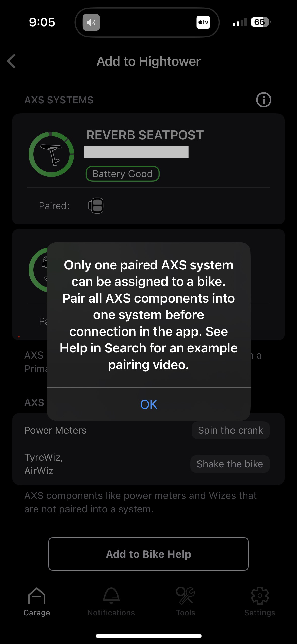
Task: Tap the speaker volume icon in Dynamic Island
Action: click(x=91, y=22)
